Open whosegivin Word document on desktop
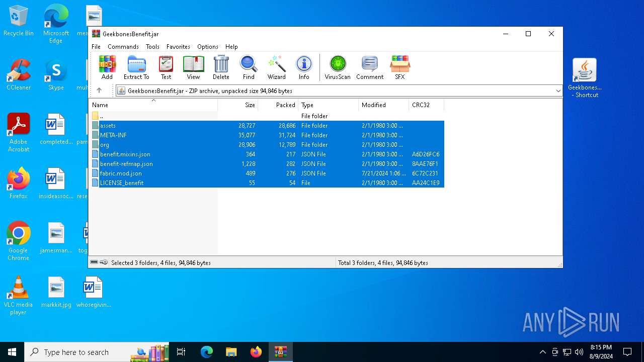Viewport: 644px width, 362px height. (x=93, y=292)
